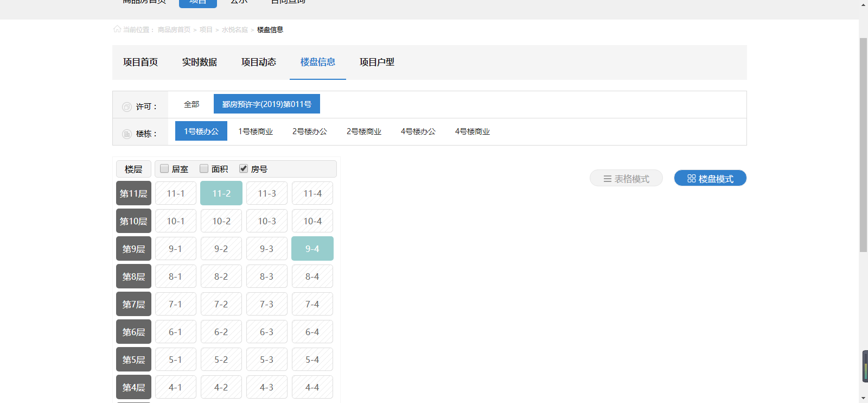Image resolution: width=868 pixels, height=403 pixels.
Task: Open the 项目户型 tab
Action: tap(377, 62)
